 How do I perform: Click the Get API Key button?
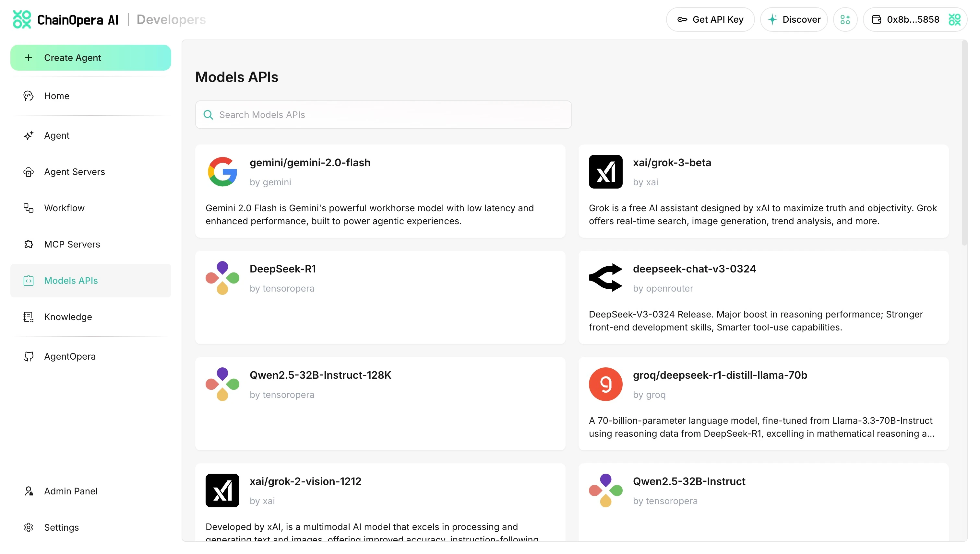pos(710,19)
